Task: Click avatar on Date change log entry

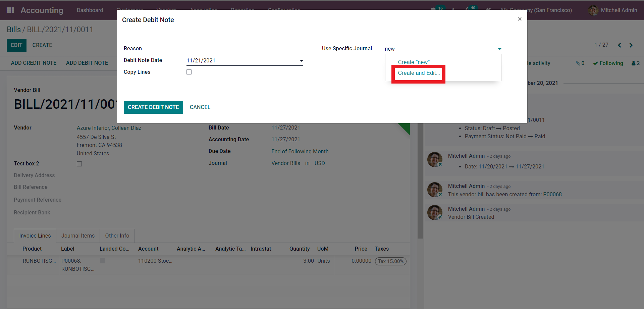Action: click(x=435, y=159)
